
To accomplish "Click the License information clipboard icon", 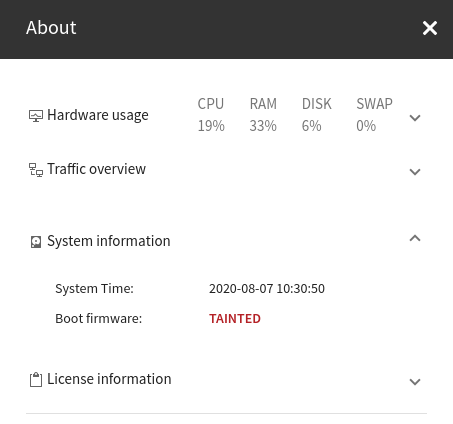I will pyautogui.click(x=36, y=380).
